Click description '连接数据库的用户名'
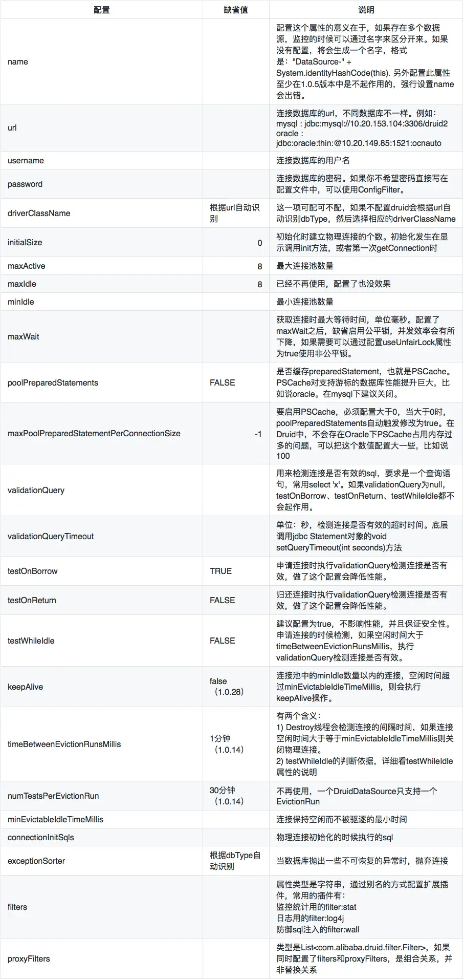Screen dimensions: 464x980 pyautogui.click(x=313, y=160)
